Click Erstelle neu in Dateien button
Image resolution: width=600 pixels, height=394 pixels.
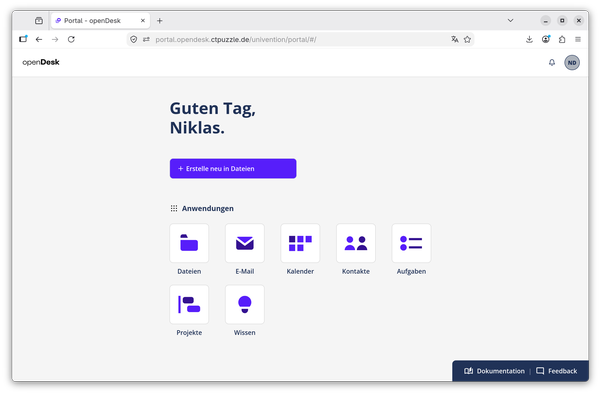pyautogui.click(x=233, y=169)
